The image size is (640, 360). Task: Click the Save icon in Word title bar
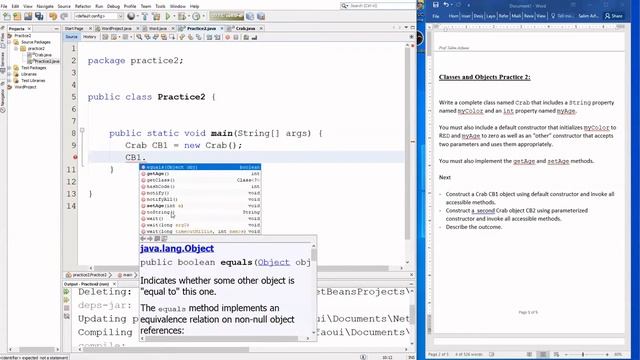[436, 5]
